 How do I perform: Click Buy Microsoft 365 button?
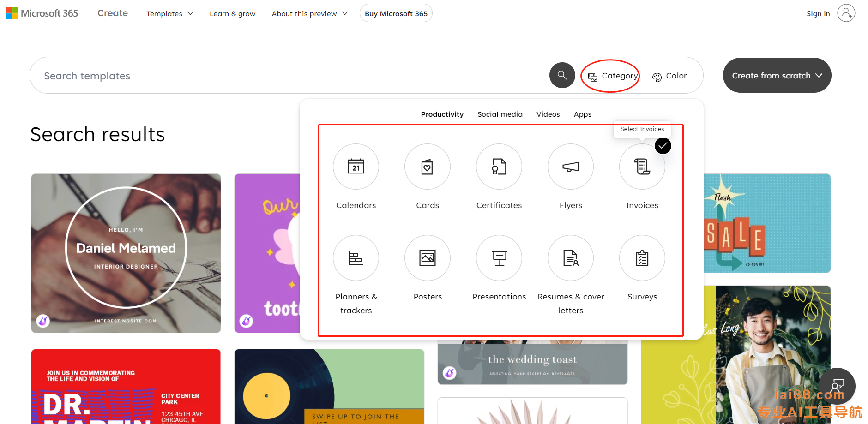click(396, 13)
